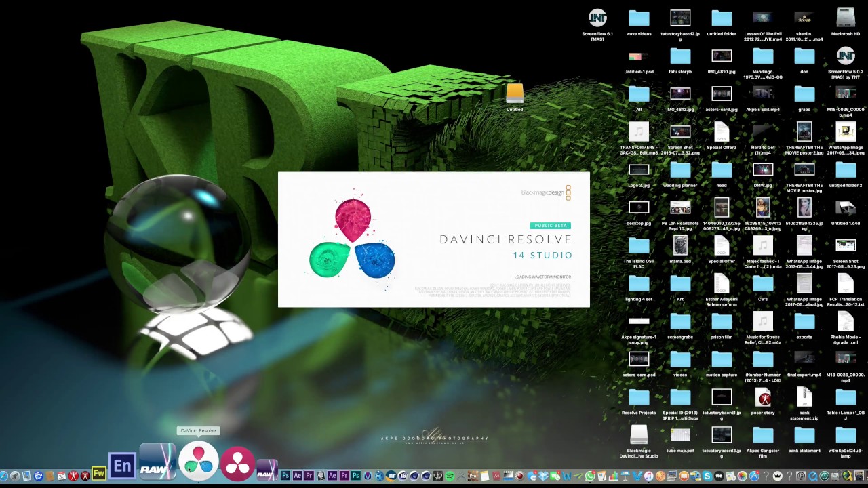The image size is (868, 488).
Task: Select the lighting 4 set folder
Action: pos(639,288)
